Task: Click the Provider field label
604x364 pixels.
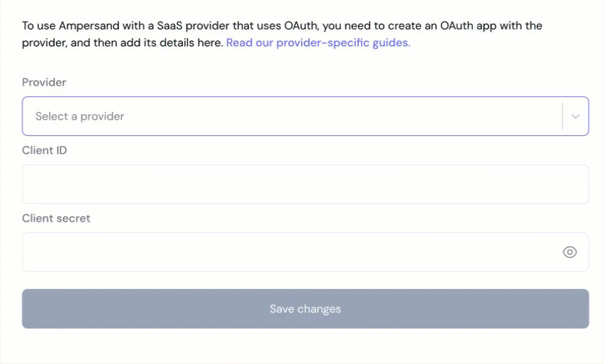Action: pyautogui.click(x=44, y=82)
